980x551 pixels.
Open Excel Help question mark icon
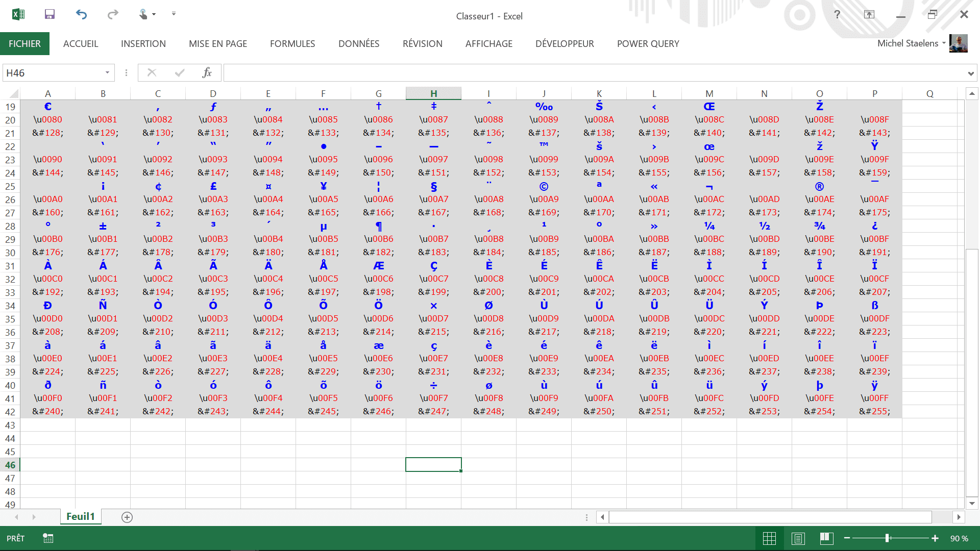pos(837,15)
